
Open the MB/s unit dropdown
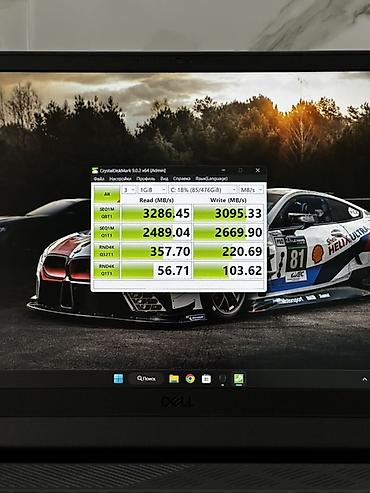pyautogui.click(x=251, y=190)
